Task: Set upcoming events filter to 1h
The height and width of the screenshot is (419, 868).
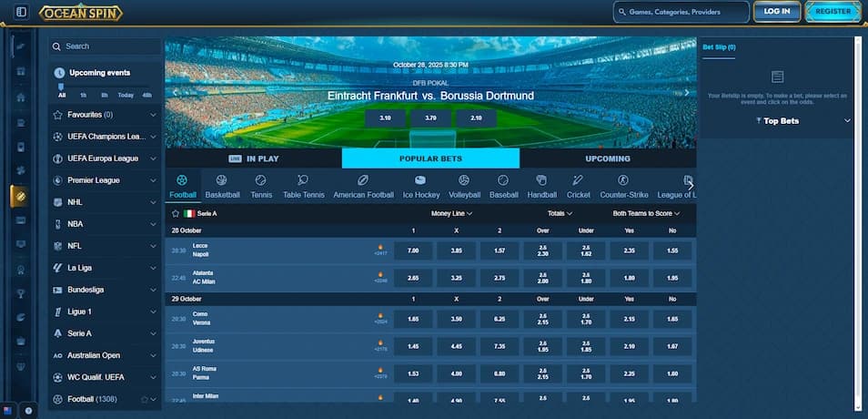Action: 83,96
